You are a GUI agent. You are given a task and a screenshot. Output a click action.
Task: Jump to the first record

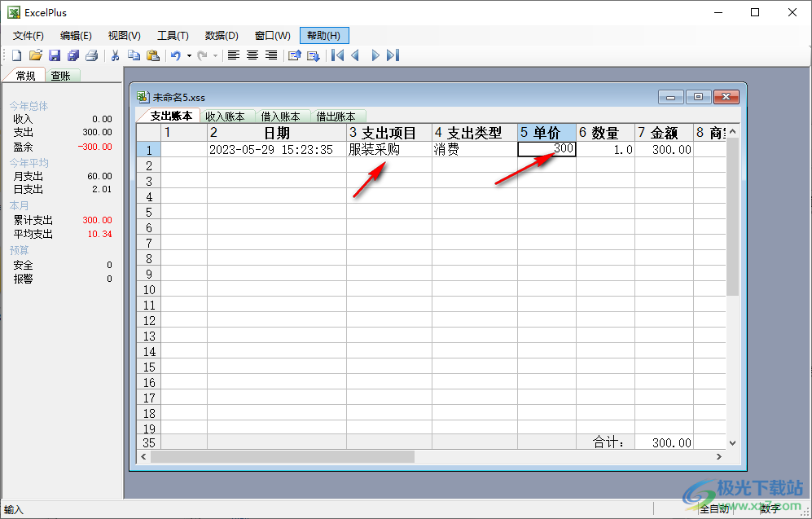338,55
